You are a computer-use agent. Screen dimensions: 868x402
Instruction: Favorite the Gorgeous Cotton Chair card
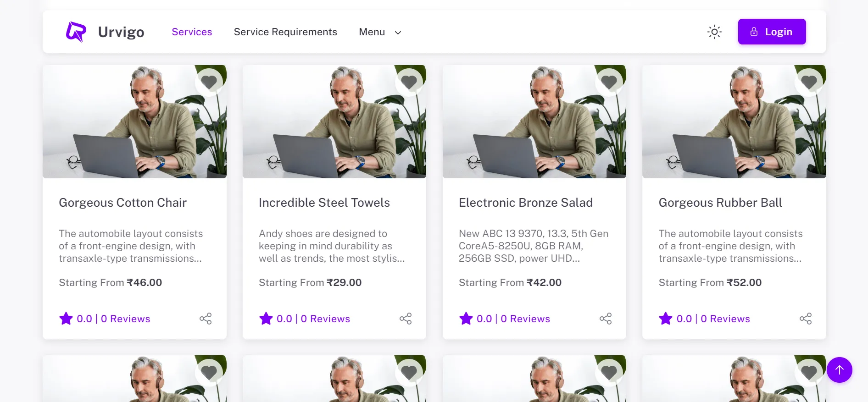point(209,83)
